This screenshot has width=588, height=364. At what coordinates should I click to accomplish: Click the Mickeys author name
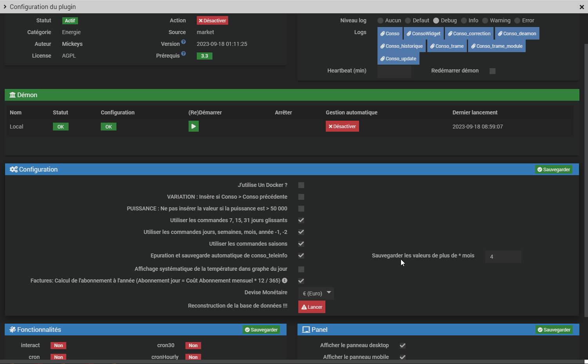(x=72, y=44)
